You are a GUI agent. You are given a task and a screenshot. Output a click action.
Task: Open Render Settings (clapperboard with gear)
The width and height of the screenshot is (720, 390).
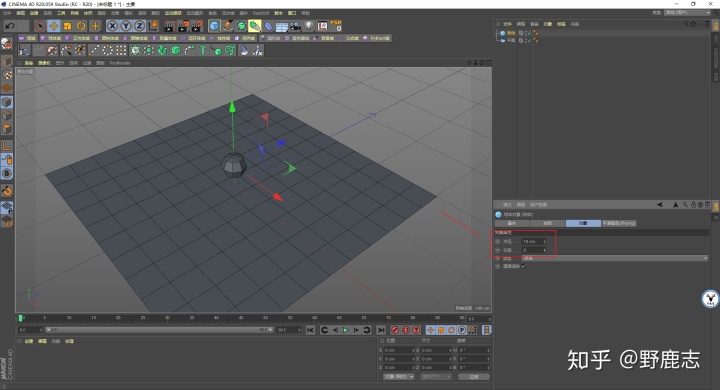[197, 26]
